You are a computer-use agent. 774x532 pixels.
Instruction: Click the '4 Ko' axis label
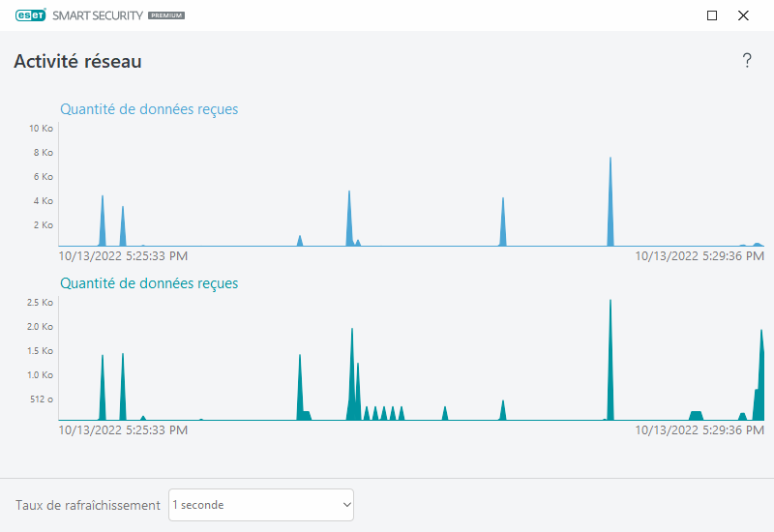[x=44, y=201]
